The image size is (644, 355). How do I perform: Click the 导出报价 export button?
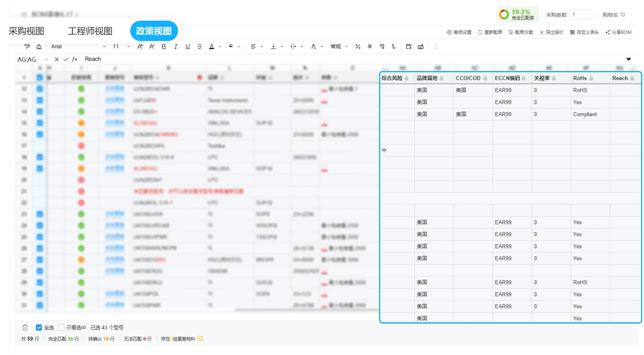pyautogui.click(x=552, y=32)
